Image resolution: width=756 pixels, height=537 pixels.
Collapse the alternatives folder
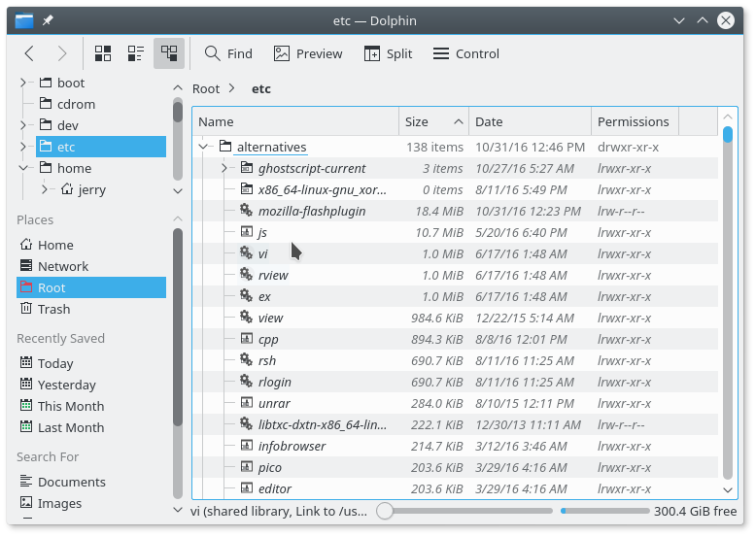pyautogui.click(x=203, y=147)
